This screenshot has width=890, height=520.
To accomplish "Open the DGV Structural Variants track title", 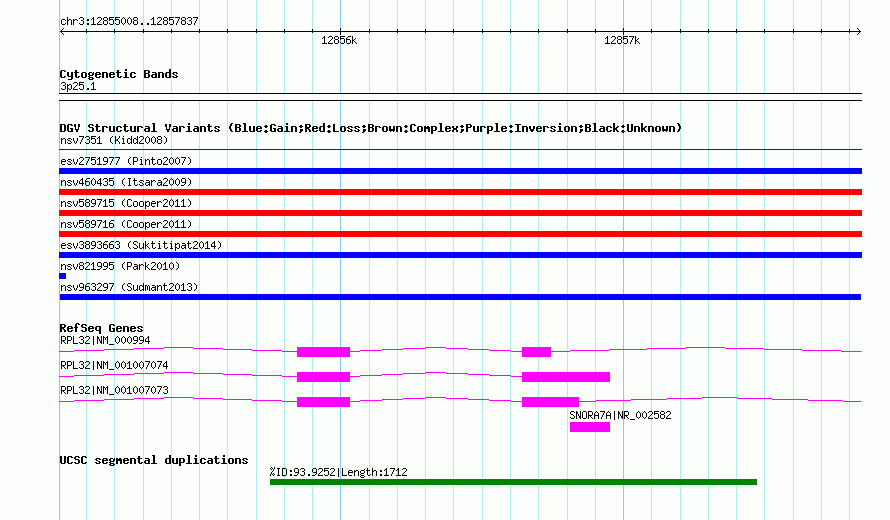I will (x=371, y=128).
